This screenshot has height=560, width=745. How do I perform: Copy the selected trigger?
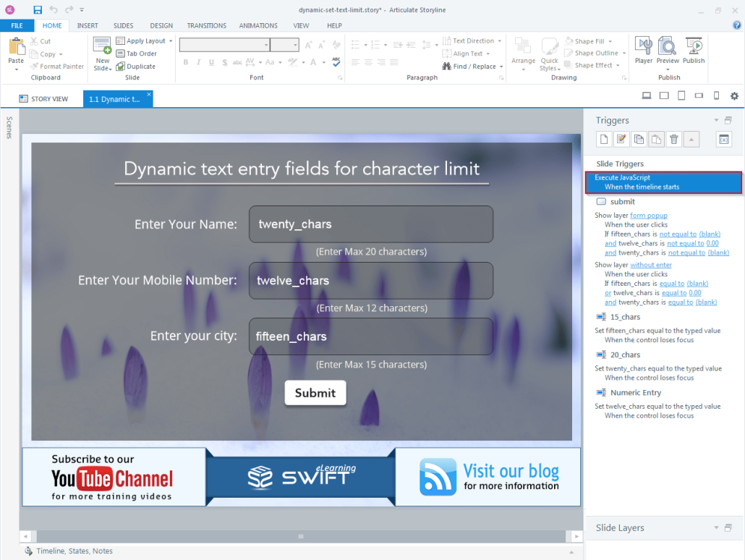click(639, 139)
